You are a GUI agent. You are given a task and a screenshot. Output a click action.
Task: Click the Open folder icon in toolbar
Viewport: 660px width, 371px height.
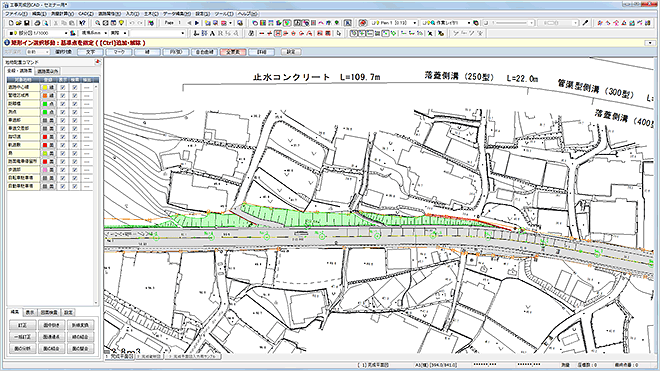tap(19, 23)
